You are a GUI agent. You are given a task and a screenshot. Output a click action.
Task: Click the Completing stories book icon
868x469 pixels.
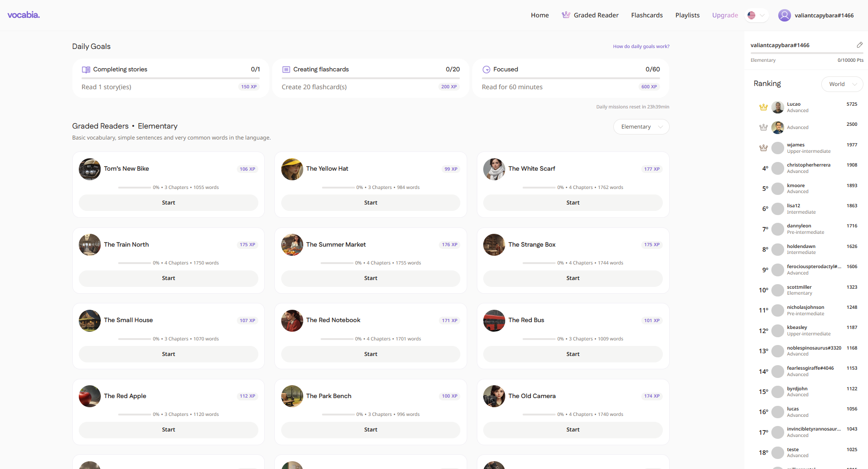(86, 70)
